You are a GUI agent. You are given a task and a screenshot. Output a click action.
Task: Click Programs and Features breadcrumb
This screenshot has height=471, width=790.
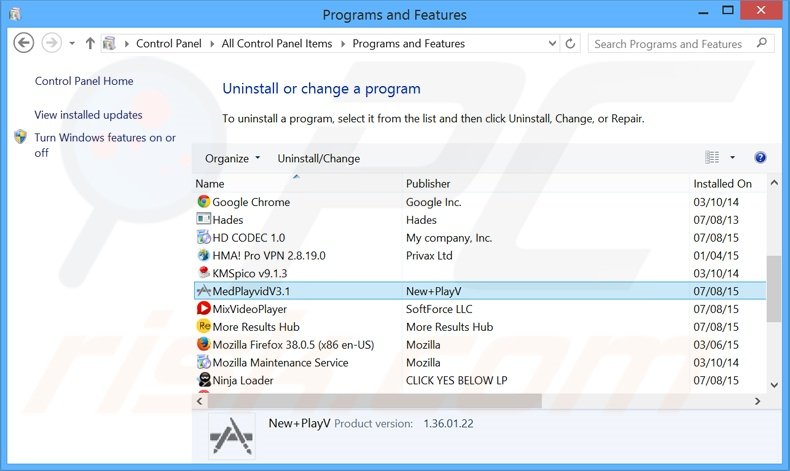[x=409, y=44]
